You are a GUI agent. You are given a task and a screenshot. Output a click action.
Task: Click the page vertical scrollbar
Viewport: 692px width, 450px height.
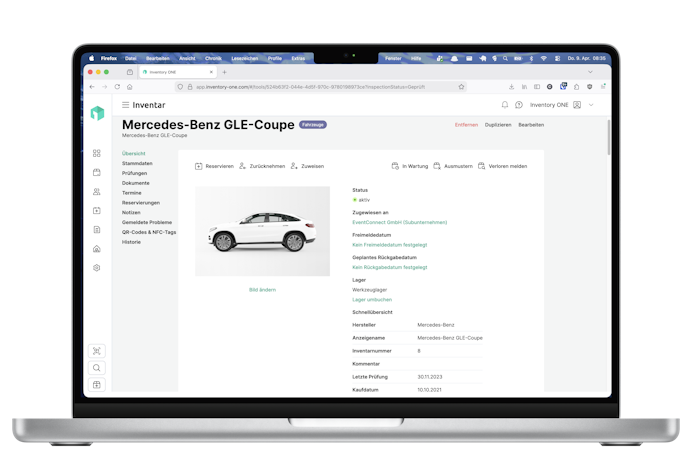(609, 137)
